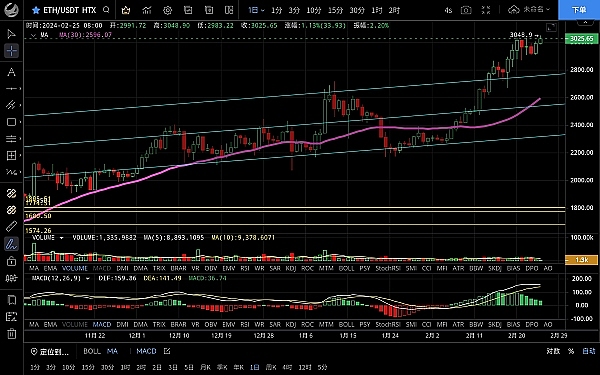This screenshot has height=375, width=600.
Task: Click the blue 下单 order button
Action: pos(579,10)
